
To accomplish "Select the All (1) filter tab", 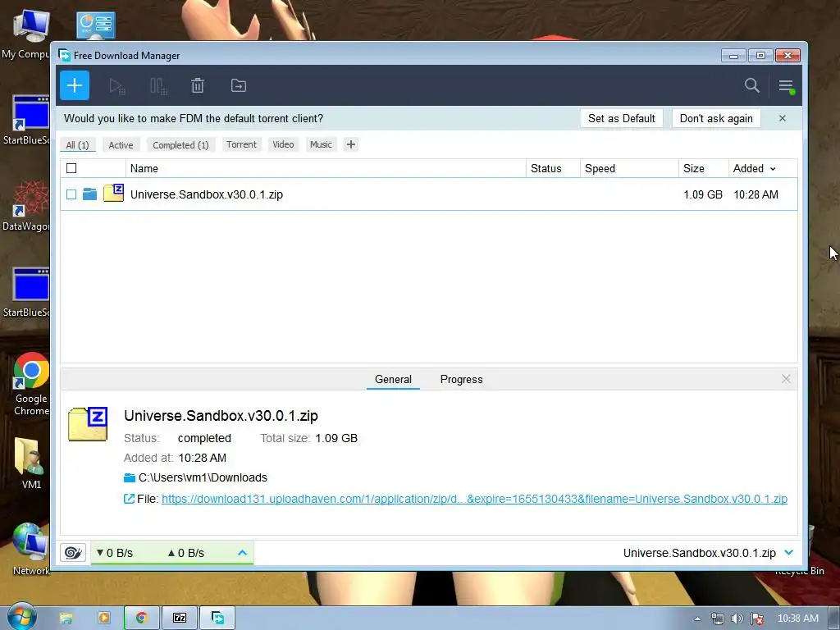I will 78,144.
